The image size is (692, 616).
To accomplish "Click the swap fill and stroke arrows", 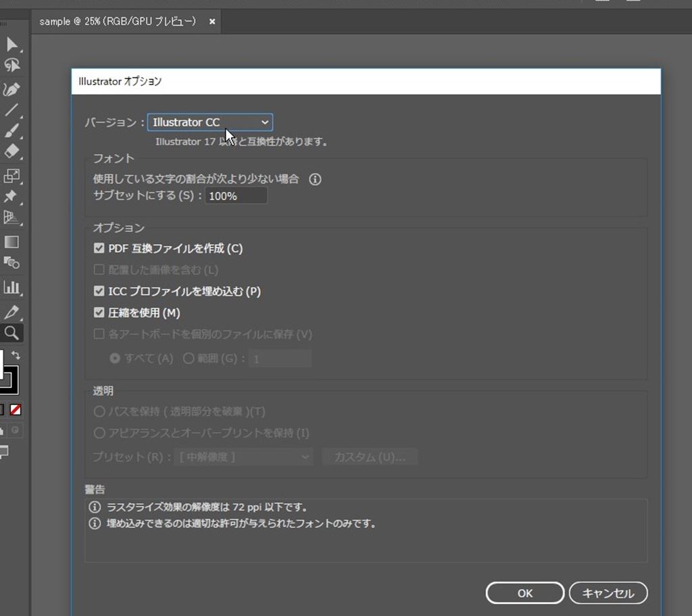I will coord(16,355).
